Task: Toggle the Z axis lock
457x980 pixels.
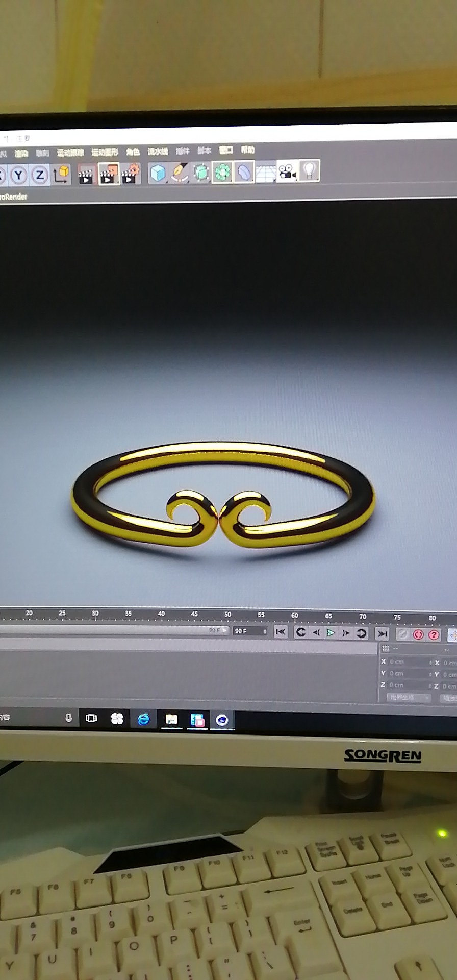Action: (39, 175)
